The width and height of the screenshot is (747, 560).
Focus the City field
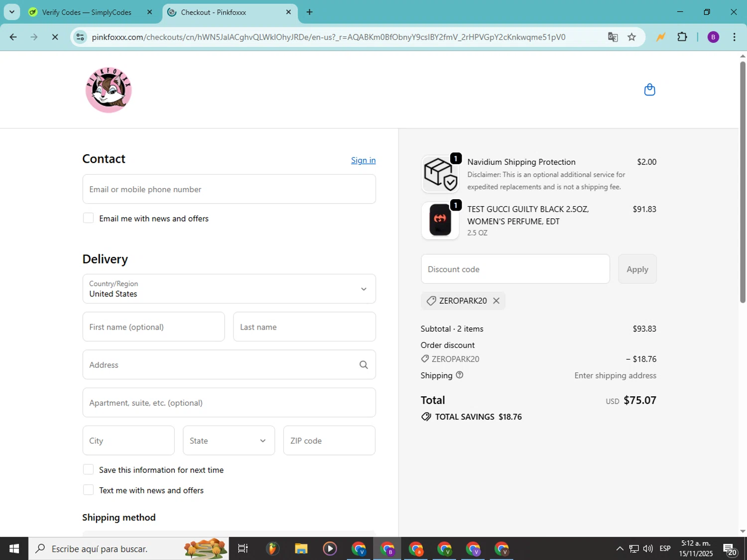pyautogui.click(x=128, y=441)
